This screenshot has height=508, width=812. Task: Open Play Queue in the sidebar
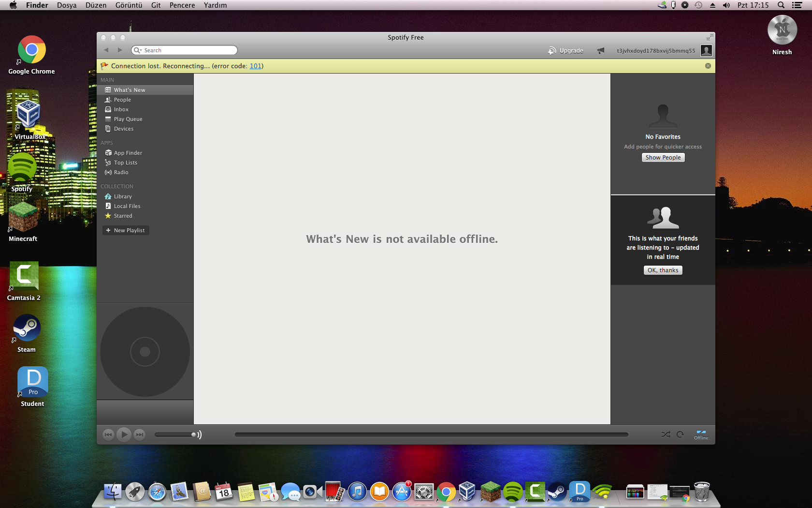point(145,119)
